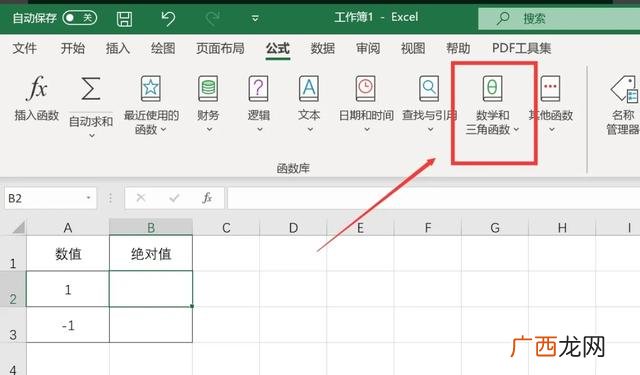Switch to the 插入 (Insert) tab
Screen dimensions: 640x375
point(118,48)
